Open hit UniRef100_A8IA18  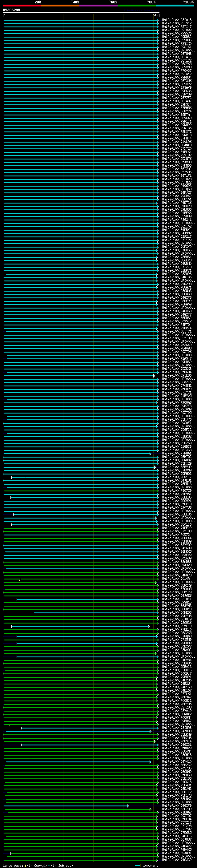pyautogui.click(x=176, y=20)
